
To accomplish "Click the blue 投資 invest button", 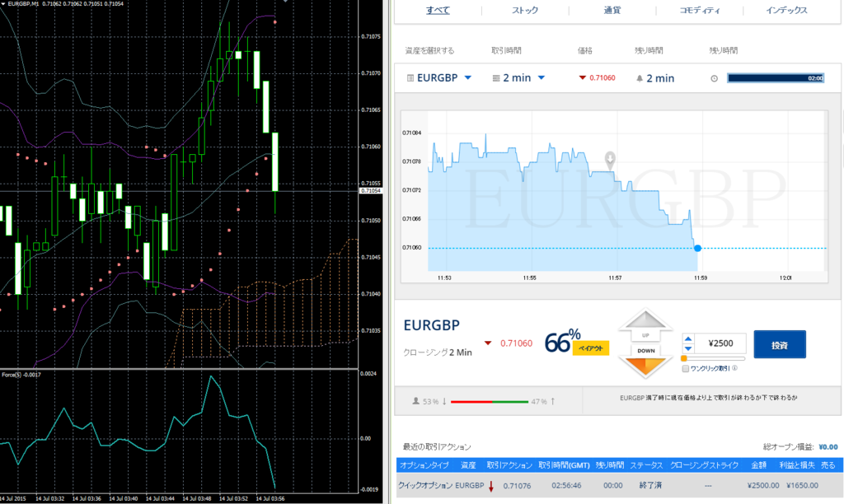I will click(x=780, y=344).
